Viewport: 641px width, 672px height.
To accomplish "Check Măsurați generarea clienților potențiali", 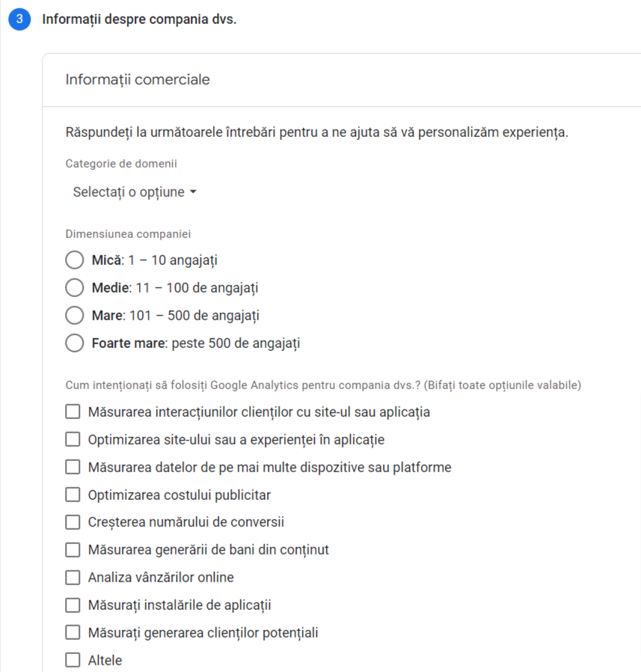I will (73, 632).
